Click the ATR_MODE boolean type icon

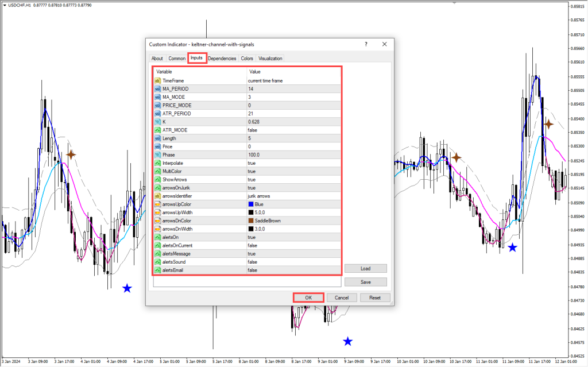tap(158, 130)
